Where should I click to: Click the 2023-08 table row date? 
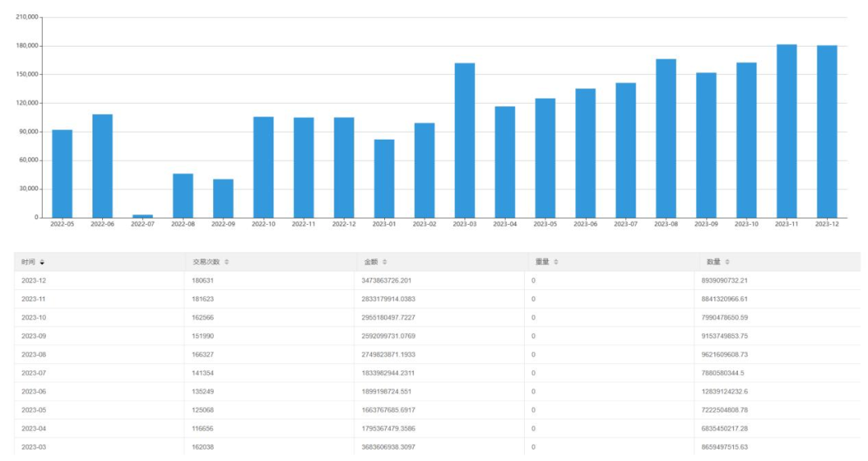point(34,354)
